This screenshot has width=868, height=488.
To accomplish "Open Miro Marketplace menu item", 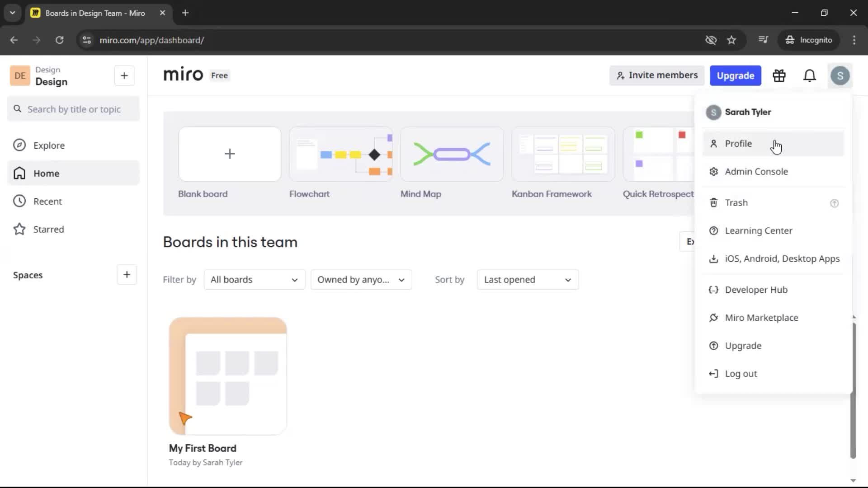I will 773,318.
